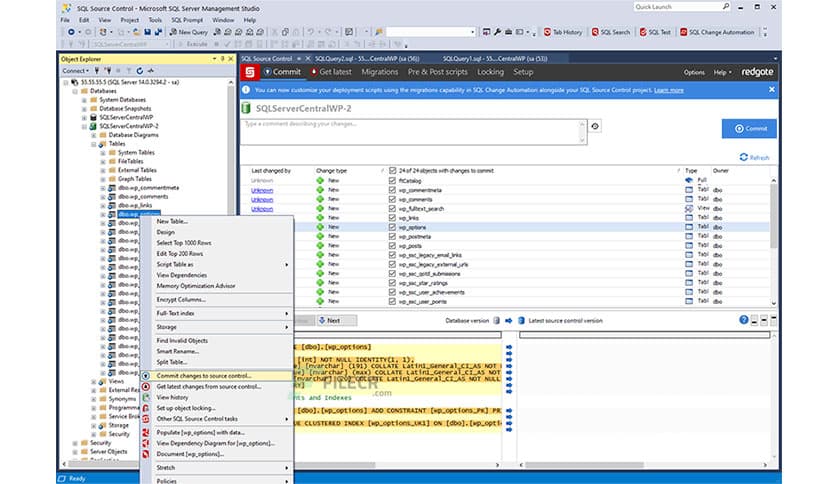Uncheck the wp_options checkbox
The width and height of the screenshot is (836, 484).
click(x=392, y=227)
